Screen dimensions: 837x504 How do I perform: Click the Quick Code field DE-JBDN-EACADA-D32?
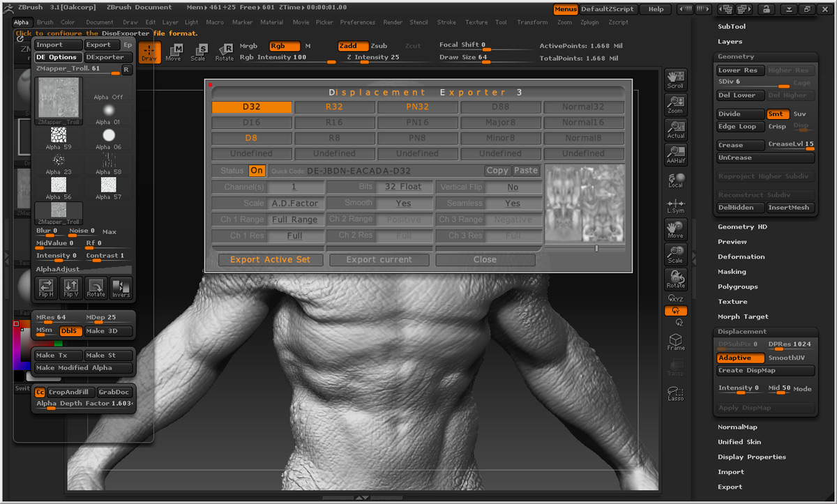(x=376, y=171)
